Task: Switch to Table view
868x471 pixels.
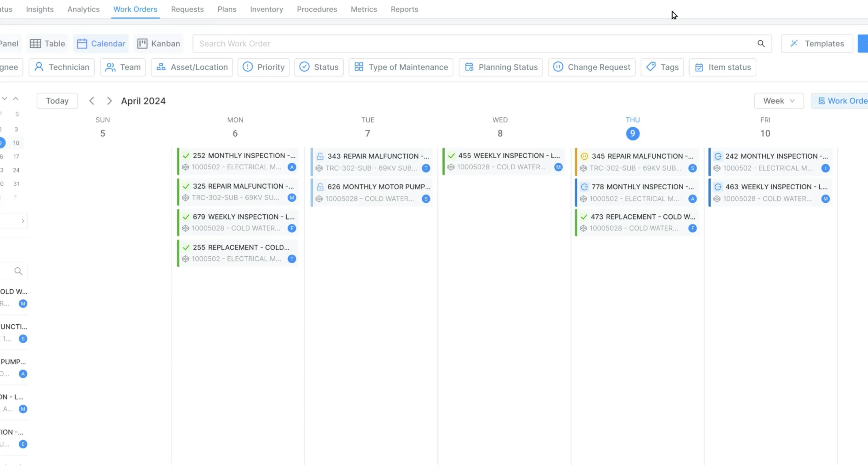Action: tap(47, 43)
